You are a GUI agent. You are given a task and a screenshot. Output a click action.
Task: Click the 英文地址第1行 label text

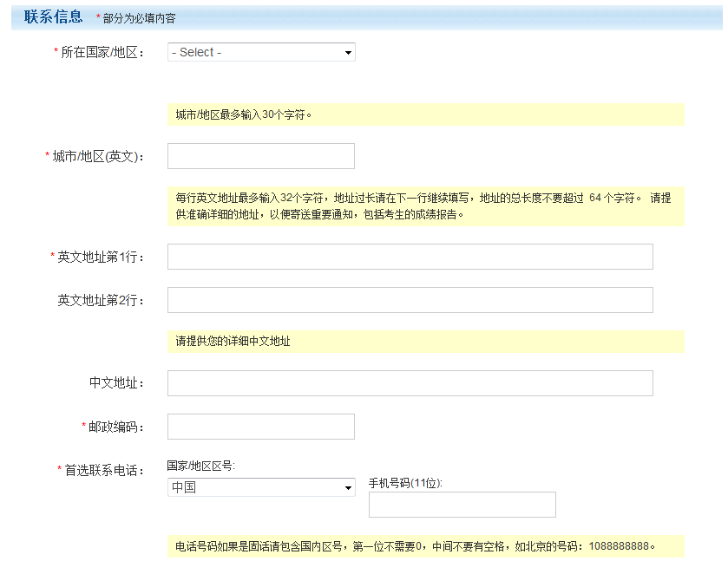click(x=100, y=258)
